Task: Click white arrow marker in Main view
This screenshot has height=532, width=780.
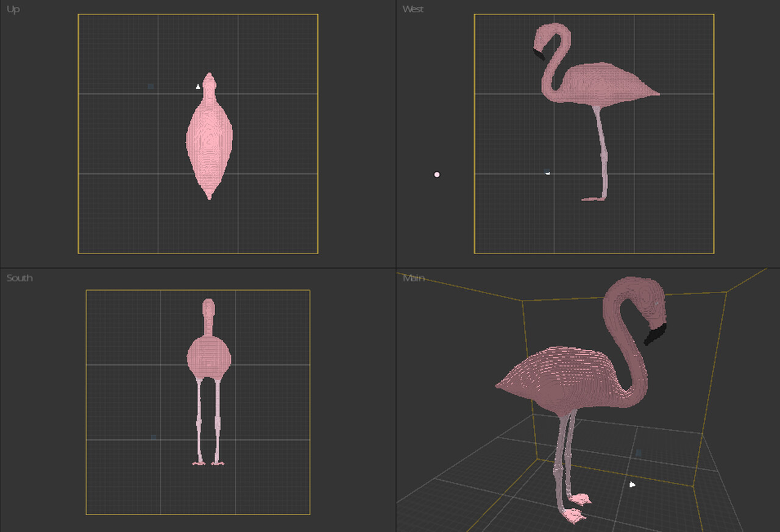Action: (x=633, y=484)
